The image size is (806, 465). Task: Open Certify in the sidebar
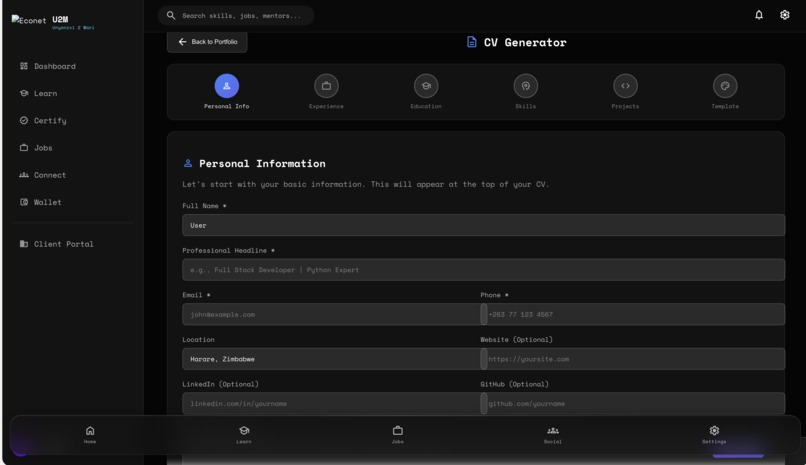(x=43, y=120)
